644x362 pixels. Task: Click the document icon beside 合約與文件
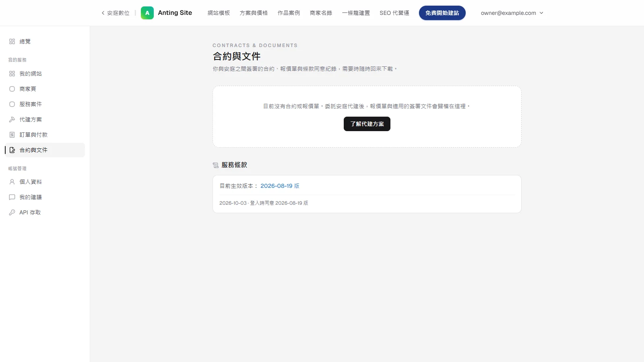point(12,150)
